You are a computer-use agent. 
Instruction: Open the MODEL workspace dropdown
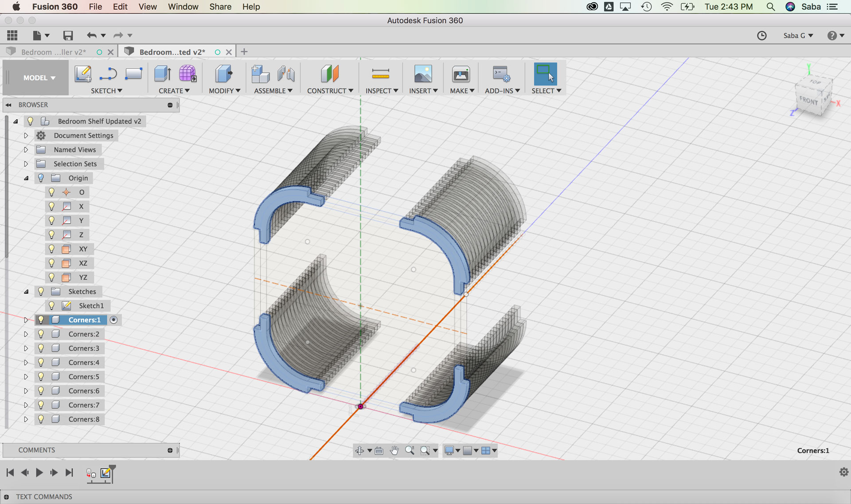point(39,78)
